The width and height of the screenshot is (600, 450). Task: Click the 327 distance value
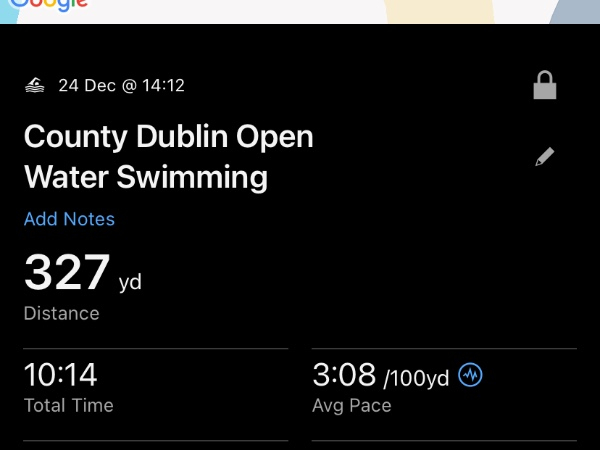click(67, 273)
